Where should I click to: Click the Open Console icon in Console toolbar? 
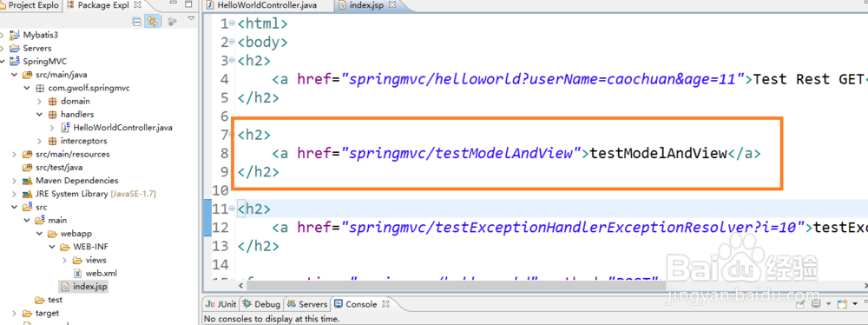tap(843, 304)
